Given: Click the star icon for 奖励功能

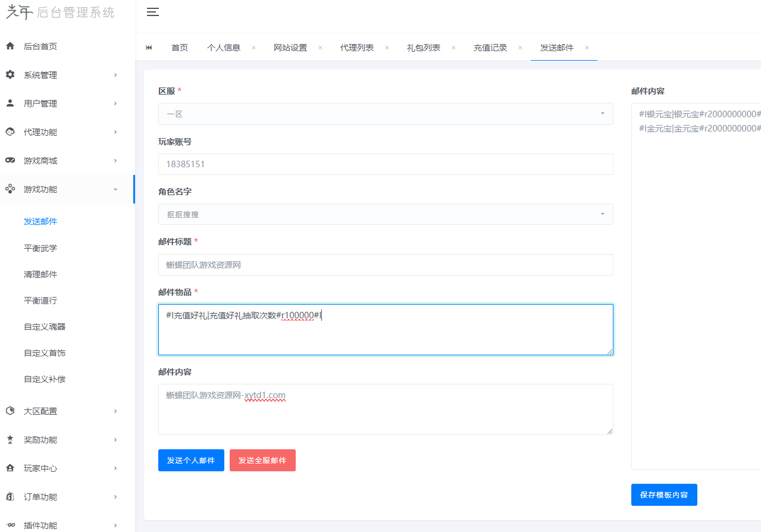Looking at the screenshot, I should [10, 440].
